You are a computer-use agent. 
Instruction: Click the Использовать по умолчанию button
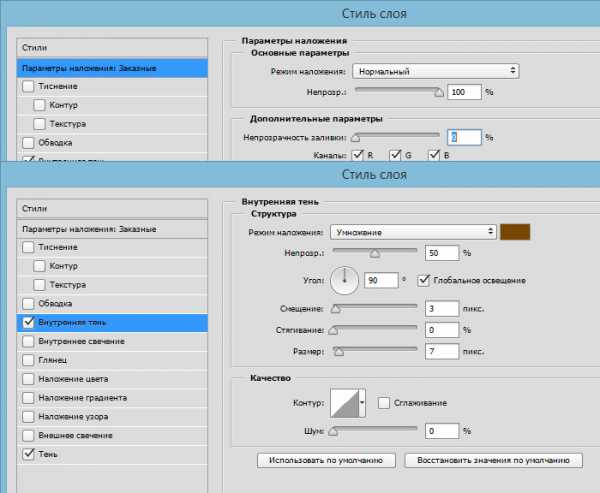coord(326,460)
